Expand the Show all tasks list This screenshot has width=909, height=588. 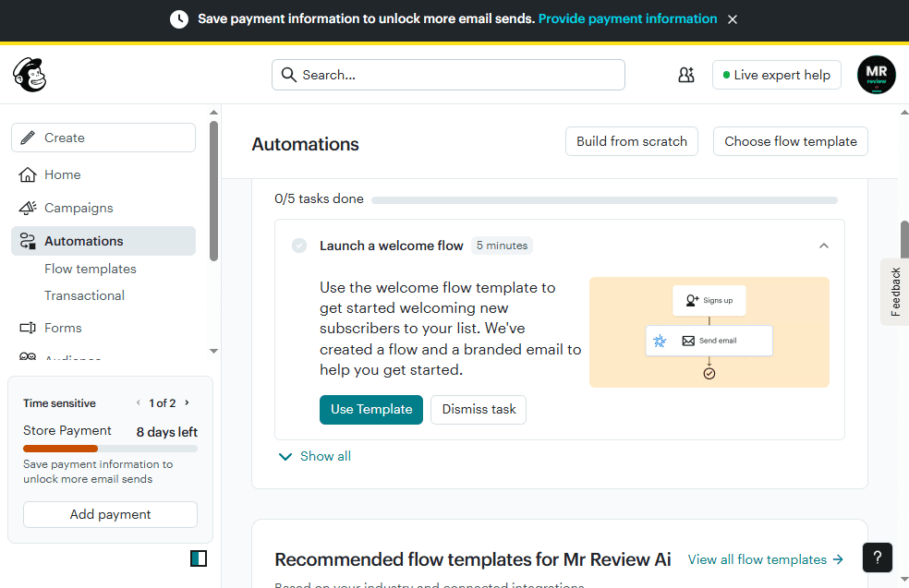point(315,457)
